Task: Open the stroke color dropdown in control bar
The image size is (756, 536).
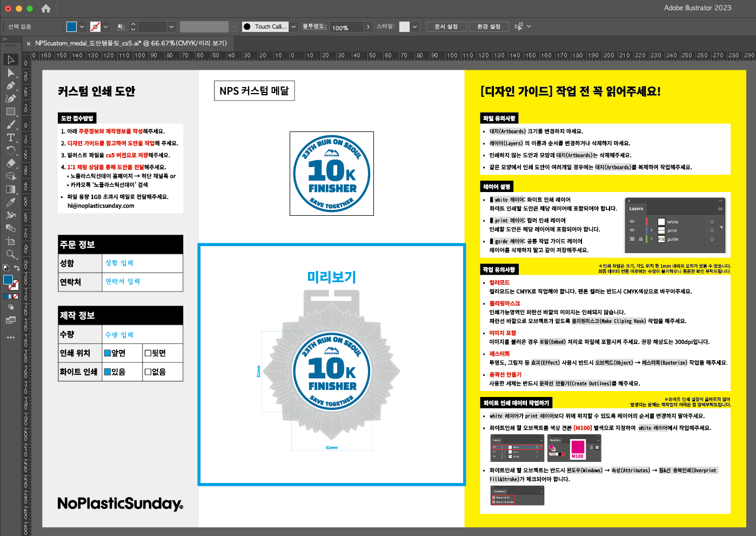Action: coord(106,27)
